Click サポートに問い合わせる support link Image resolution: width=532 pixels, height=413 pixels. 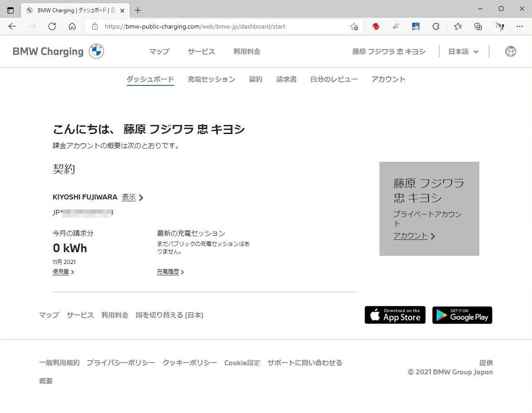pos(305,363)
